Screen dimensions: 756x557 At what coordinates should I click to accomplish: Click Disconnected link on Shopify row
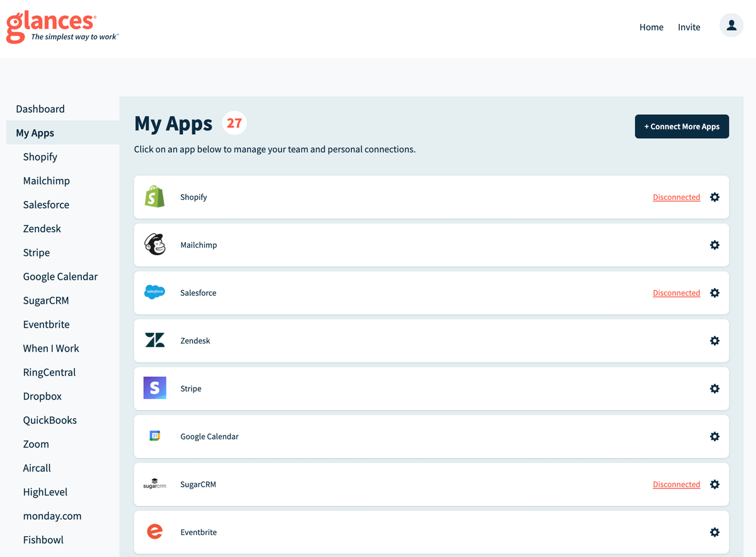[x=677, y=197]
